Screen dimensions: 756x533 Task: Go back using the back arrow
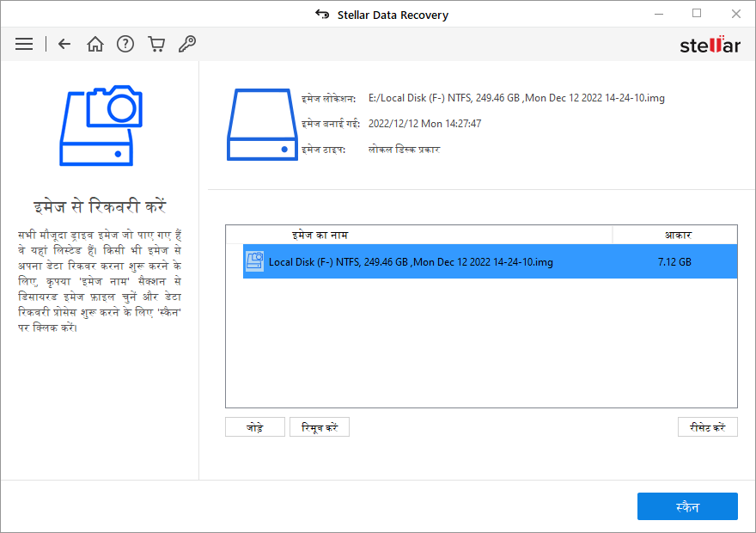point(64,44)
